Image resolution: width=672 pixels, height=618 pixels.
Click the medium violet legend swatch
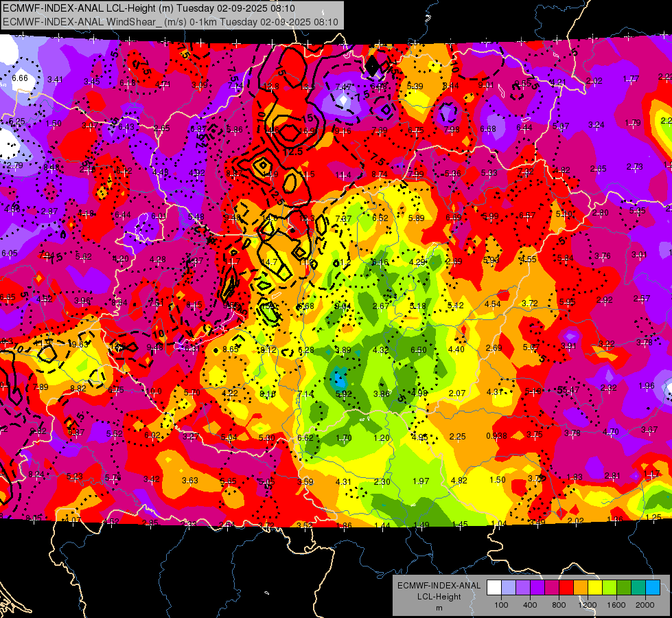[x=523, y=588]
